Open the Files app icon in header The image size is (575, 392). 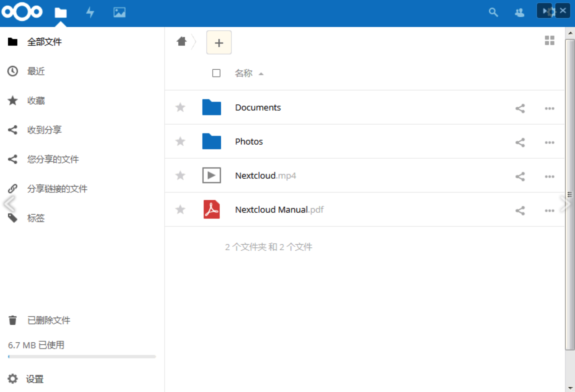pyautogui.click(x=61, y=13)
